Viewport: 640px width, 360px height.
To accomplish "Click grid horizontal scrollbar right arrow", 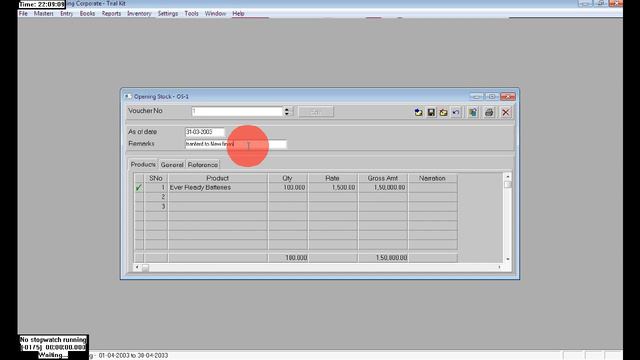I will (x=500, y=267).
